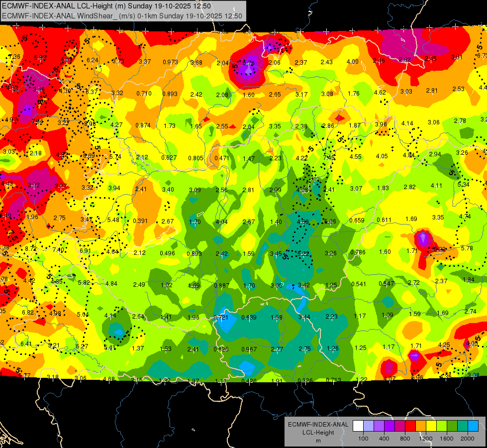The image size is (487, 448).
Task: Click the wind shear value 3.51
Action: (457, 57)
